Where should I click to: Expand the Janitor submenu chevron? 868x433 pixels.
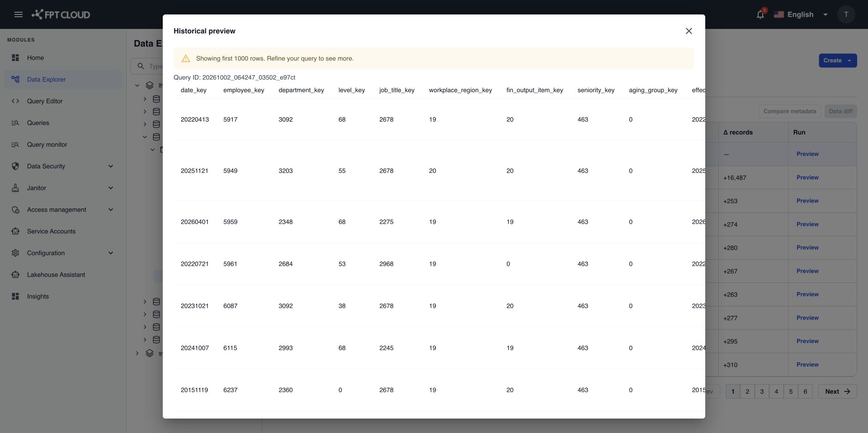[111, 188]
